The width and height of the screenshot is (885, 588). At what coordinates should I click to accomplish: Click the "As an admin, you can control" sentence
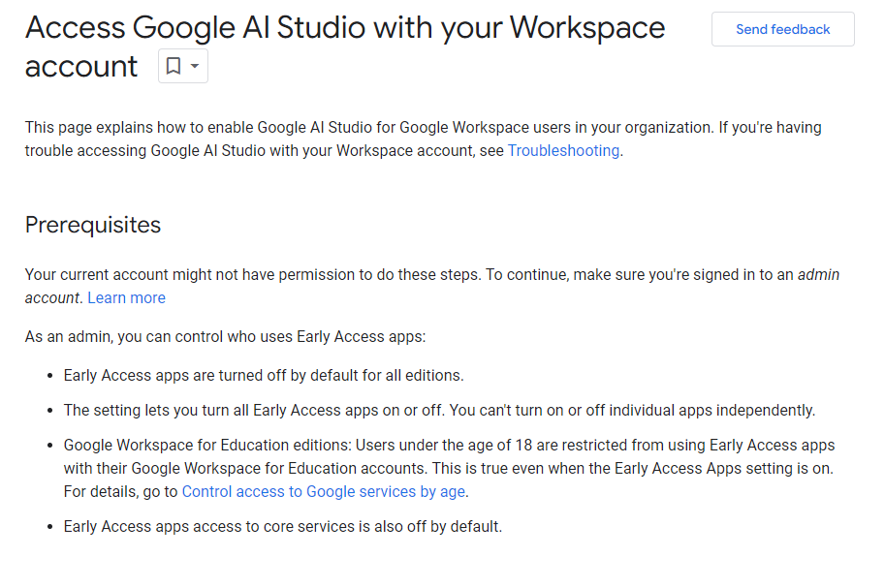pos(225,336)
